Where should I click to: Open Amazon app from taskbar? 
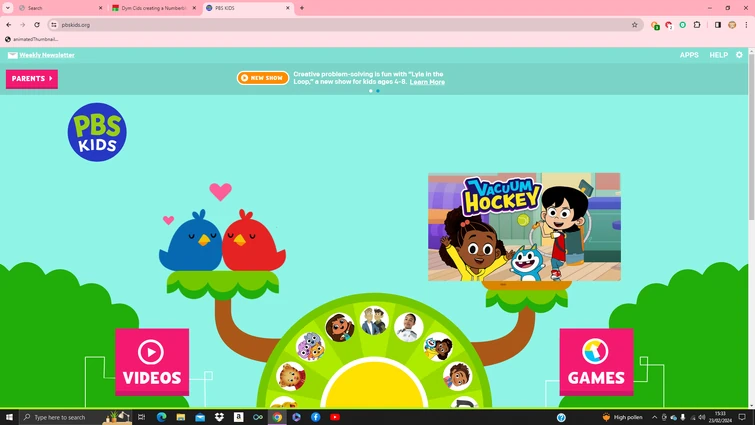tap(238, 417)
